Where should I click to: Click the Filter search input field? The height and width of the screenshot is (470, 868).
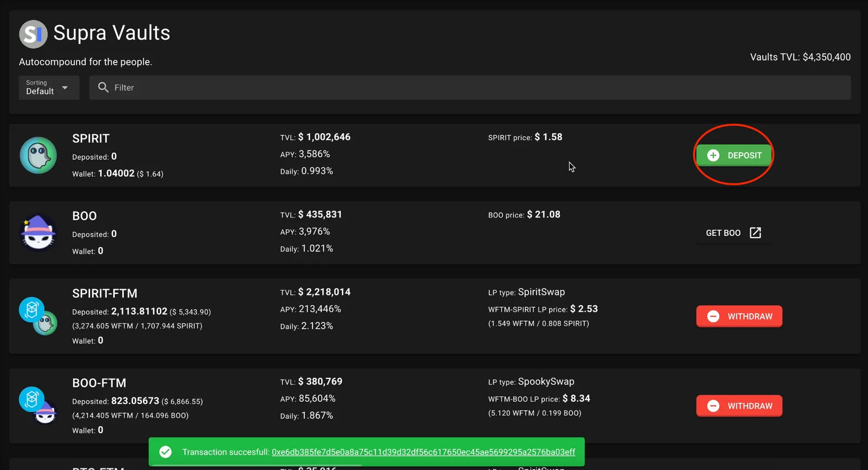(470, 87)
